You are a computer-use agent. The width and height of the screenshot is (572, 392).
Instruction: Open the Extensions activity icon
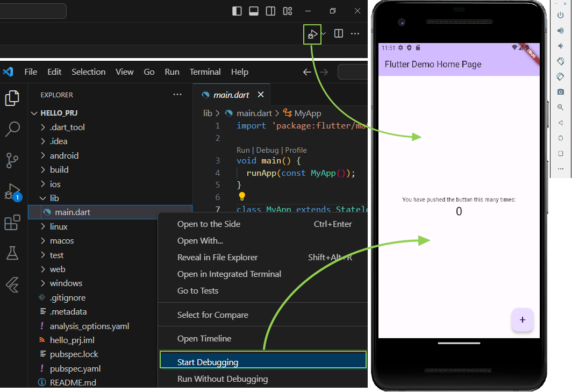(x=12, y=222)
